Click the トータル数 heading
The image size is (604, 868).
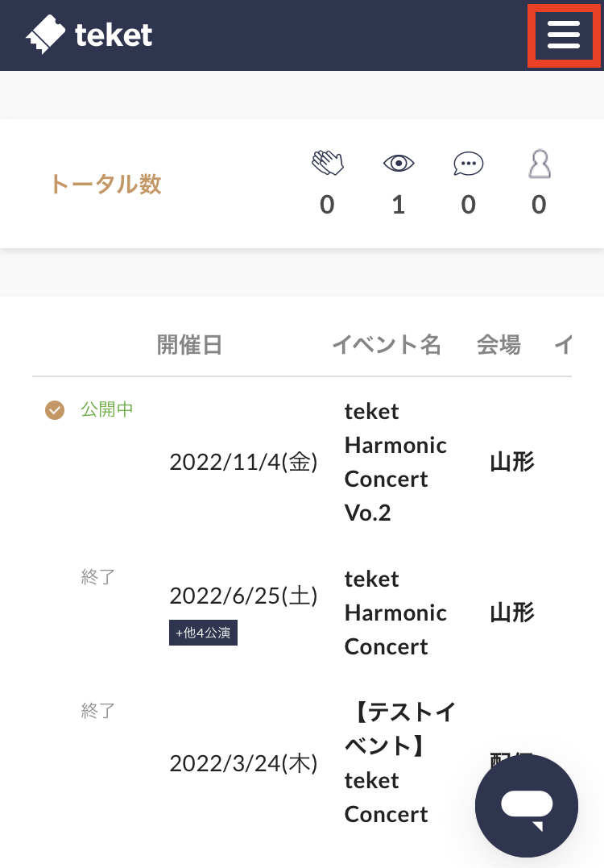pyautogui.click(x=105, y=184)
